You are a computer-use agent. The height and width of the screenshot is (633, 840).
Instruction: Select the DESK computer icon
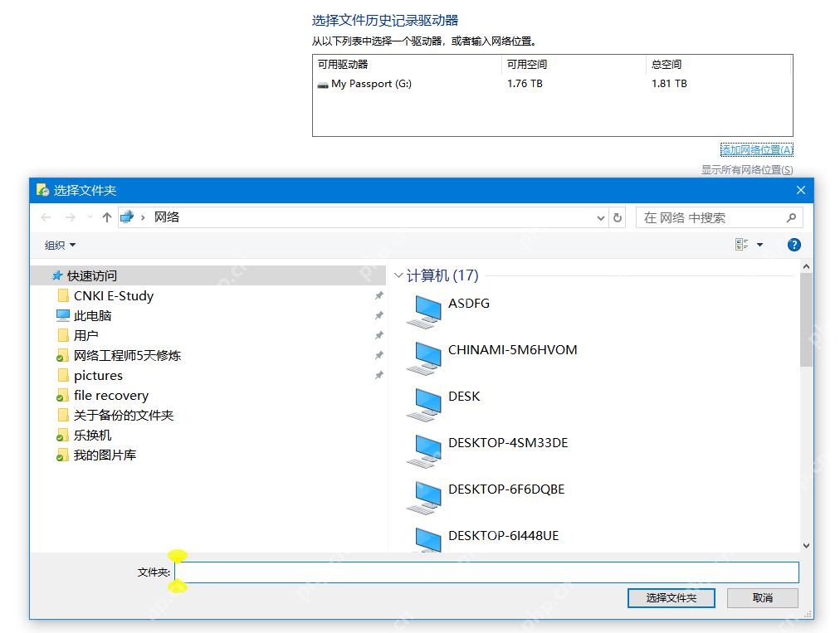pyautogui.click(x=424, y=406)
